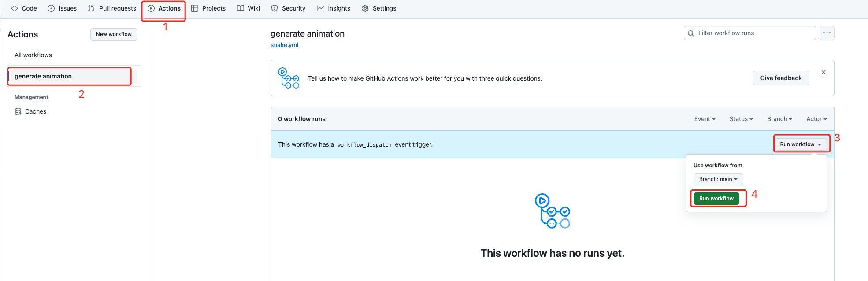
Task: Click the 'generate animation' page heading
Action: [308, 33]
